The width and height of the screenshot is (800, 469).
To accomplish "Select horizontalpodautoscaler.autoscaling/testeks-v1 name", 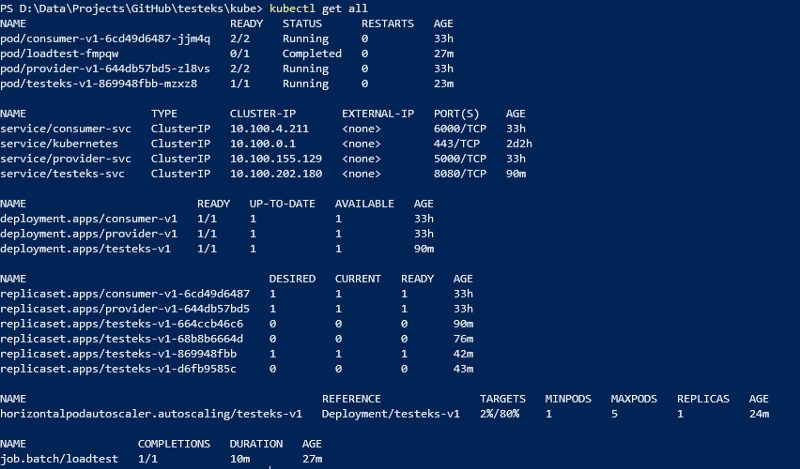I will tap(151, 414).
